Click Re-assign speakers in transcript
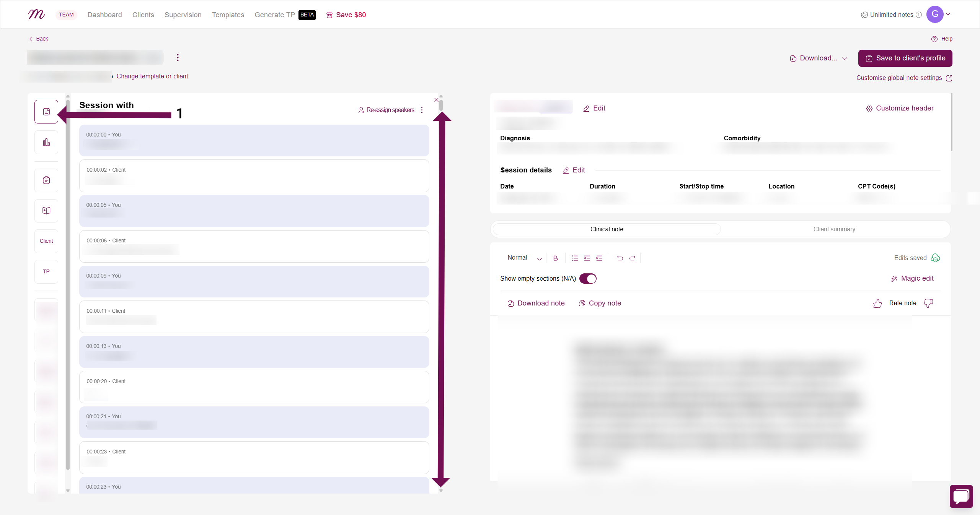980x515 pixels. [386, 110]
